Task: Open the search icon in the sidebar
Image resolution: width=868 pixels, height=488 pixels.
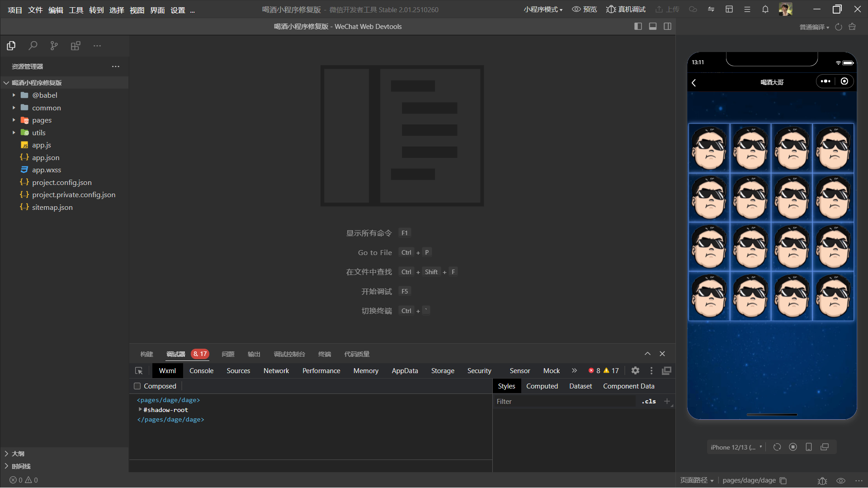Action: tap(33, 46)
